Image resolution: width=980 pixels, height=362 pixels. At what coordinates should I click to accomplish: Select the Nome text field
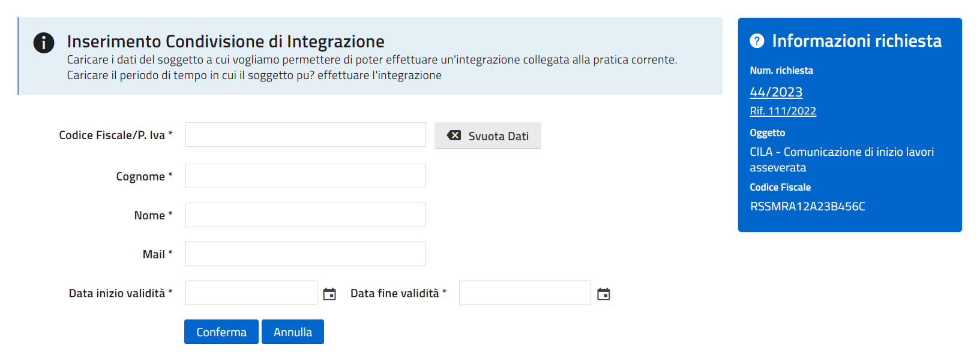click(x=305, y=215)
